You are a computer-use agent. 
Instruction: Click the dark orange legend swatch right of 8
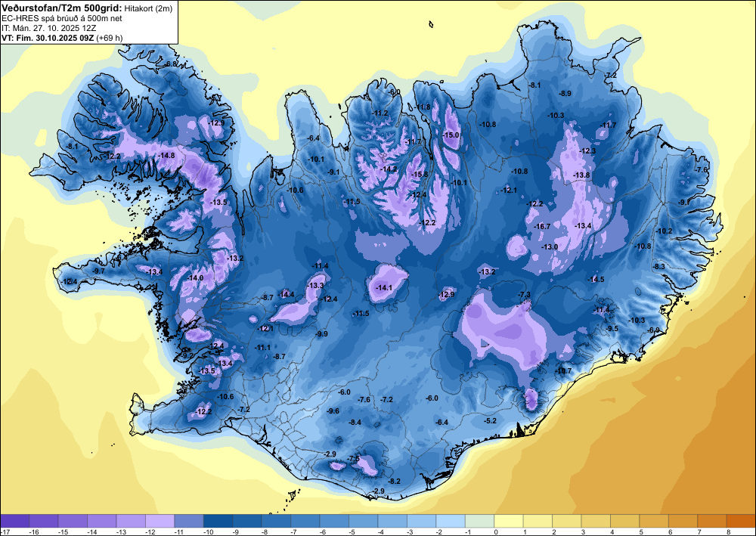[x=741, y=521]
